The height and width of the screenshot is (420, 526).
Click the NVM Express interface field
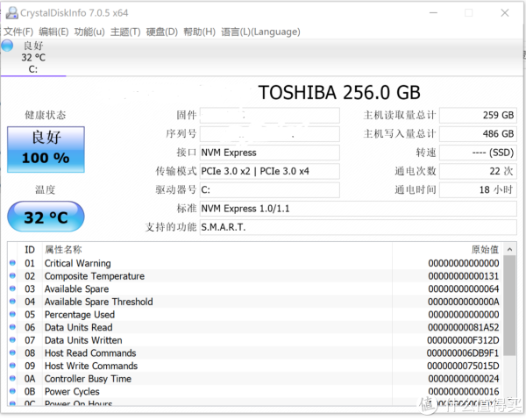click(x=270, y=153)
